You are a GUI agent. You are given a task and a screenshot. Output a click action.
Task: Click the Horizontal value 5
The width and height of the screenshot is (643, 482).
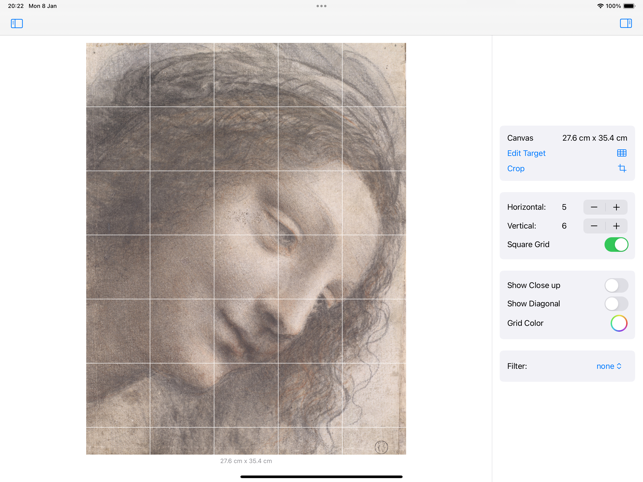564,207
